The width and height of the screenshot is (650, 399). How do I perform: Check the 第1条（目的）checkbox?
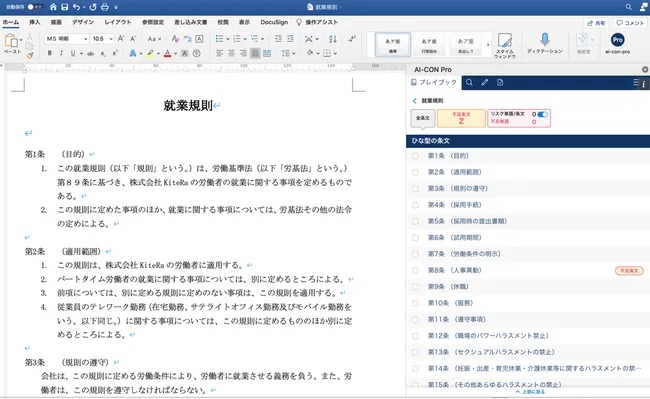[x=415, y=156]
